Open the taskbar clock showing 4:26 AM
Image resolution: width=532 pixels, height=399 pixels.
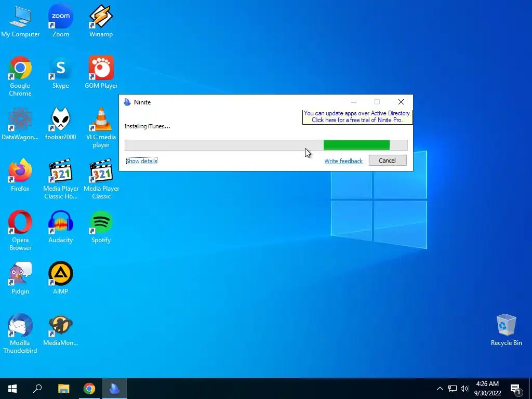pos(487,389)
